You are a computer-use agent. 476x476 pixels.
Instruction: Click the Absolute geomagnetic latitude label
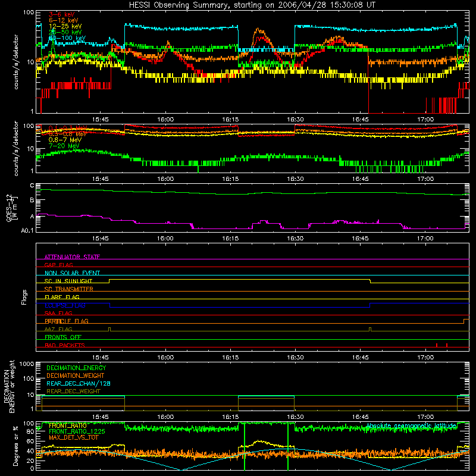click(x=411, y=425)
